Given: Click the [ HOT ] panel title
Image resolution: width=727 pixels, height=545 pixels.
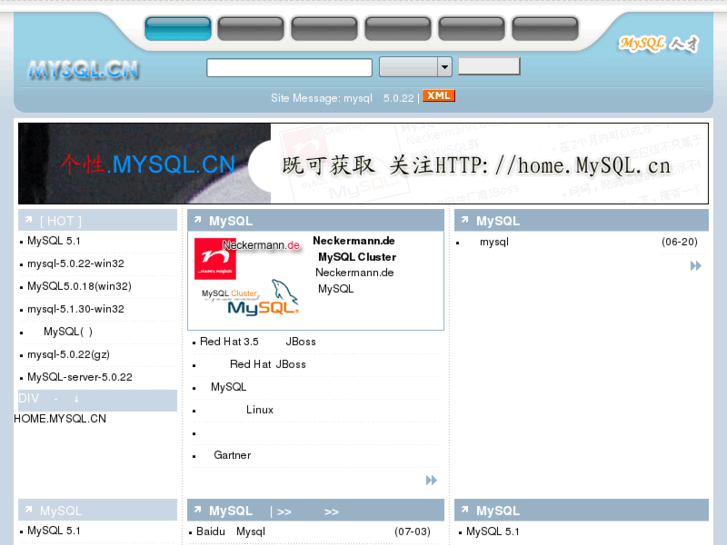Looking at the screenshot, I should click(61, 221).
